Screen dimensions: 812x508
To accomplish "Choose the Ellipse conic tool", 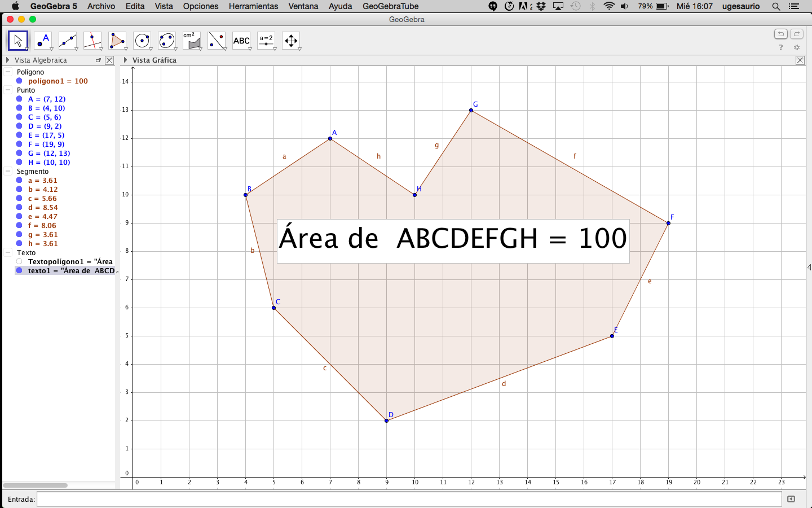I will 167,41.
